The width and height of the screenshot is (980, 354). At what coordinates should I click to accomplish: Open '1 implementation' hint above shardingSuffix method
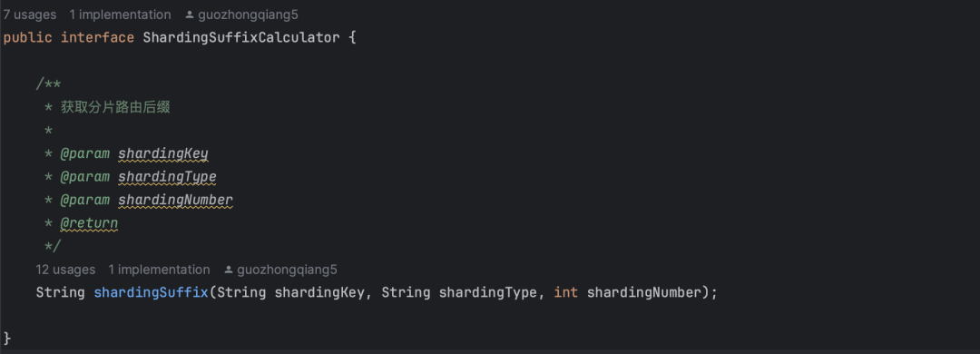coord(160,270)
